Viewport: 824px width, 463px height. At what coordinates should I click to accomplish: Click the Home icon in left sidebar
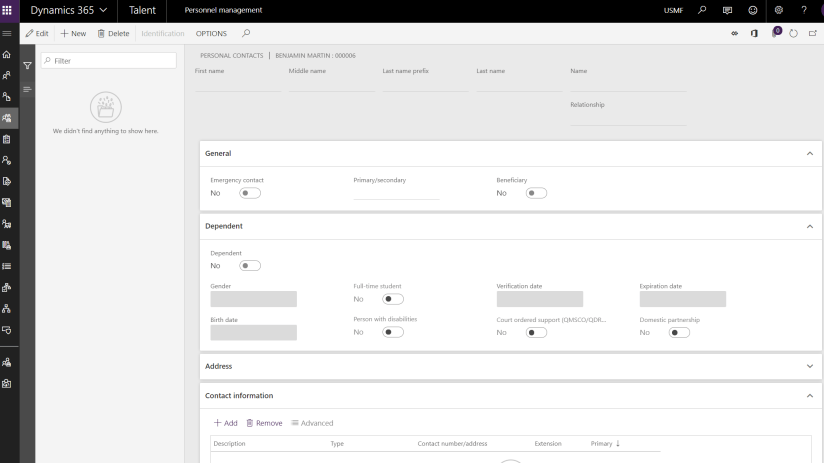8,55
